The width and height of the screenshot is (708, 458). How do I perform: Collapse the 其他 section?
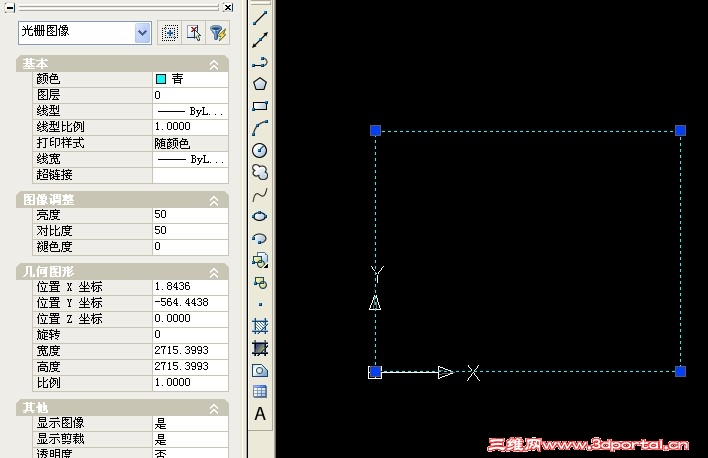[x=214, y=409]
